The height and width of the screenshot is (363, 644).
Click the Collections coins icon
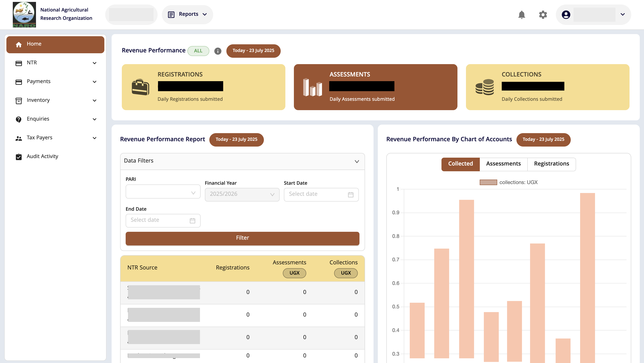pos(484,87)
